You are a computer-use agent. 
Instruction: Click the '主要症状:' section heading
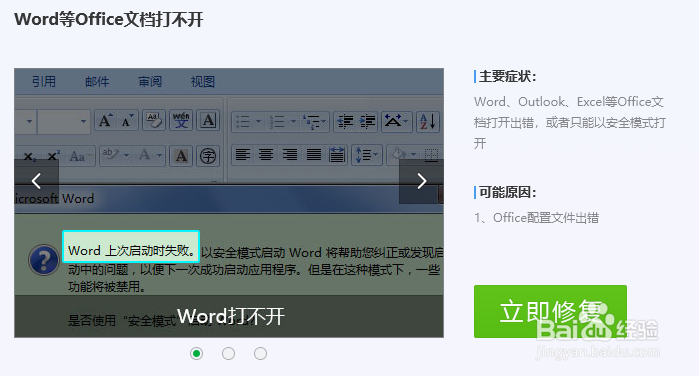point(507,76)
